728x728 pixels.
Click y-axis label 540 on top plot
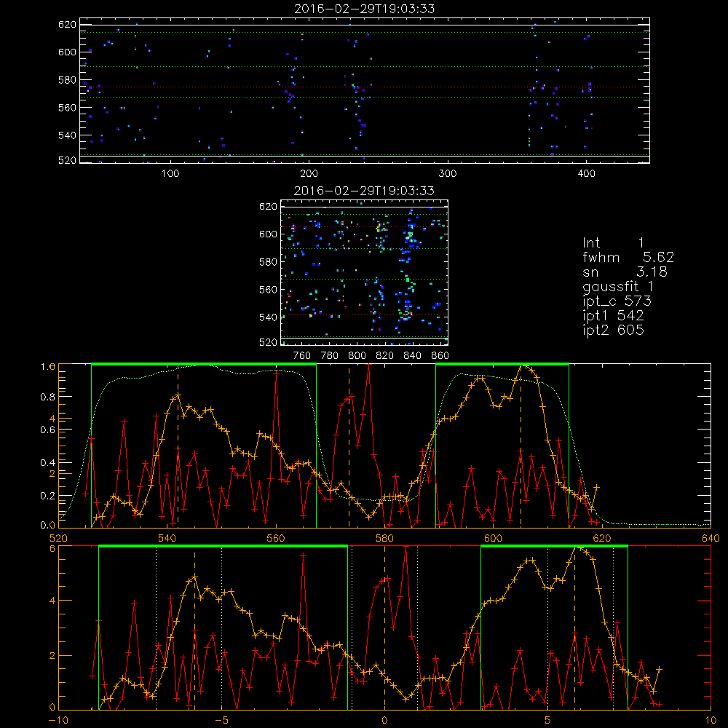tap(67, 135)
